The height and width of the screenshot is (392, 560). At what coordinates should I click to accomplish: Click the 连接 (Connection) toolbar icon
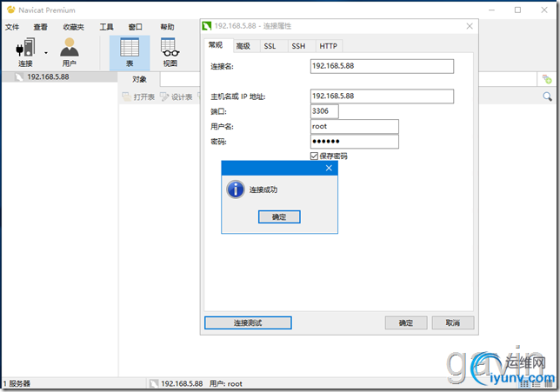25,52
